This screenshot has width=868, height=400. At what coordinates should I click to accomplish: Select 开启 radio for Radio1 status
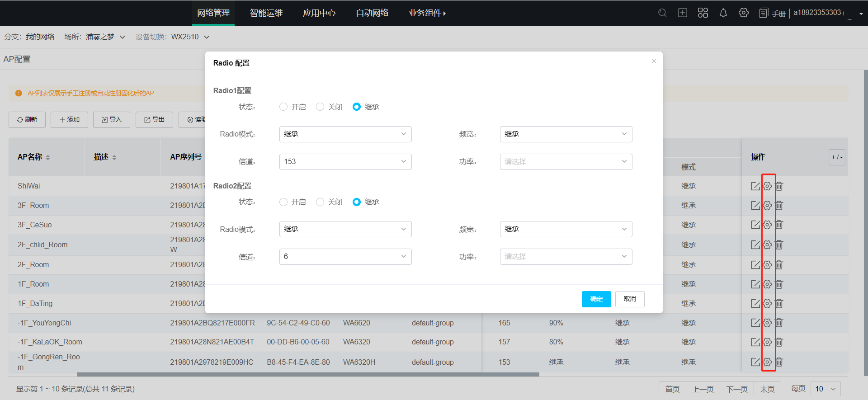pyautogui.click(x=283, y=107)
